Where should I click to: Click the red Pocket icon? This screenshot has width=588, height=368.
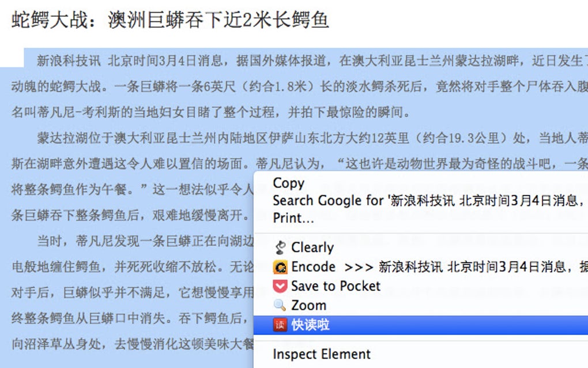(280, 286)
